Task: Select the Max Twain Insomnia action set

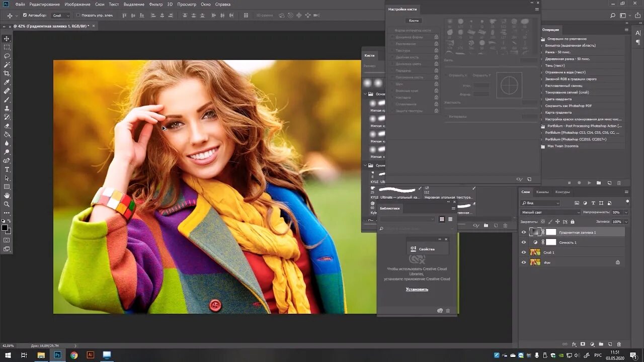Action: [x=563, y=146]
